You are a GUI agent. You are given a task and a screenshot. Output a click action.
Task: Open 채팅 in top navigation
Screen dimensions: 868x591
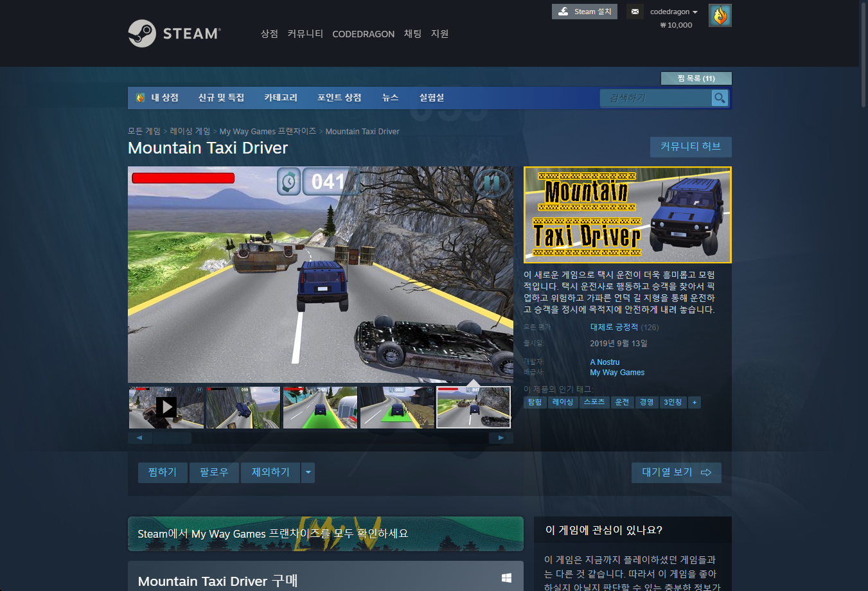pyautogui.click(x=412, y=33)
